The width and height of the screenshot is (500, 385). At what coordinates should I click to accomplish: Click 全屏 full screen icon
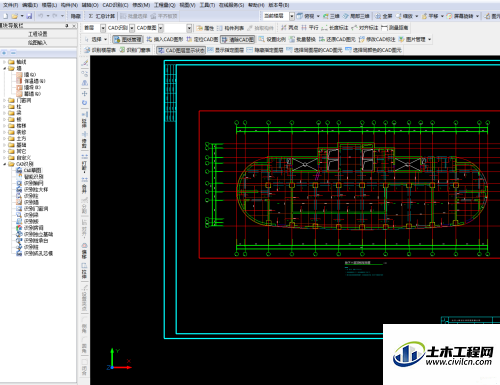tap(384, 16)
